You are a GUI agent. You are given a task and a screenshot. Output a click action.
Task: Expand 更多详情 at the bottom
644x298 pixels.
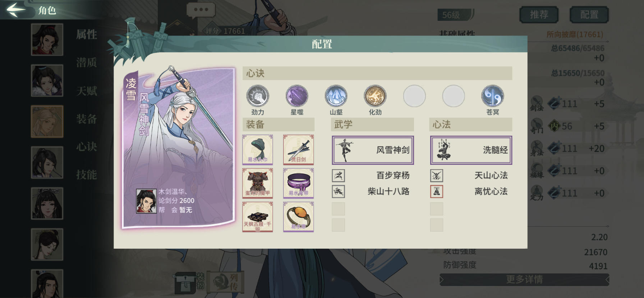pos(524,279)
